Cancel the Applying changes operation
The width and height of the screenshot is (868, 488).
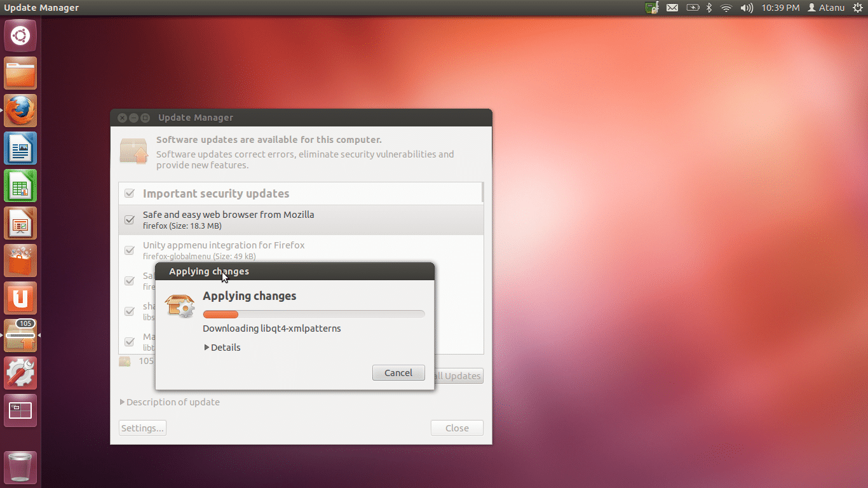(x=398, y=373)
